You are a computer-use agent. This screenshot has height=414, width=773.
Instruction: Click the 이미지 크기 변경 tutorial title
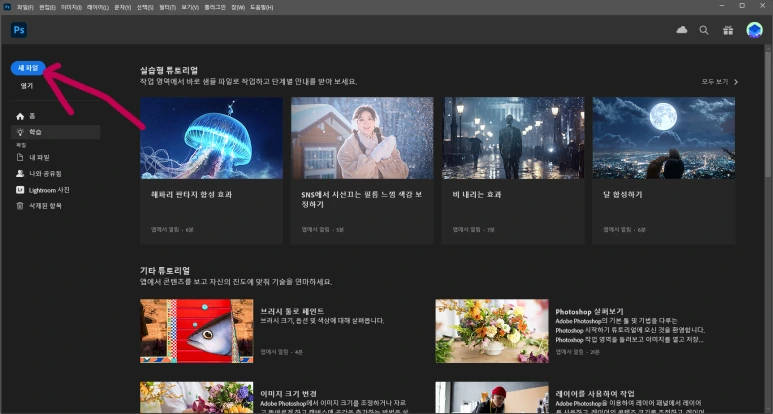(288, 394)
